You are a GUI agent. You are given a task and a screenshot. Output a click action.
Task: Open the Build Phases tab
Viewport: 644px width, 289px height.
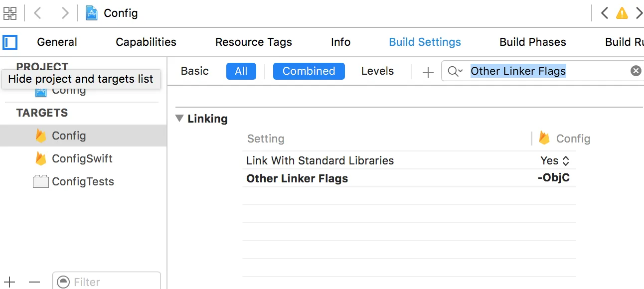point(532,42)
